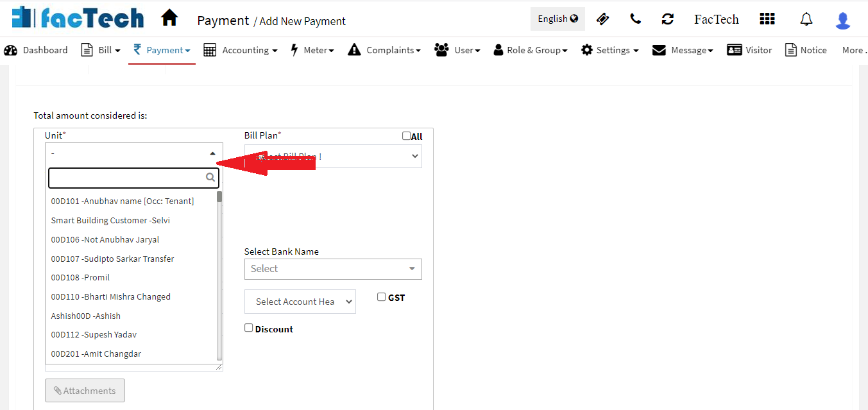Viewport: 868px width, 410px height.
Task: Open the apps grid icon
Action: [x=767, y=19]
